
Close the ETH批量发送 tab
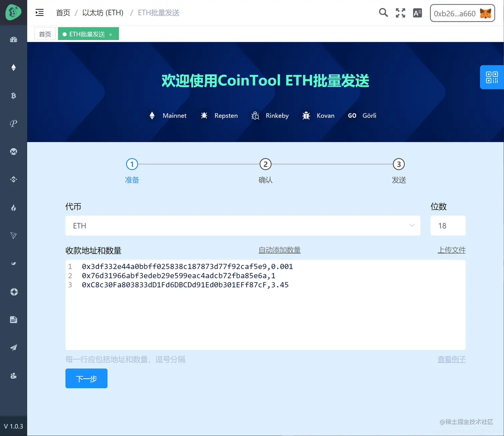tap(110, 34)
